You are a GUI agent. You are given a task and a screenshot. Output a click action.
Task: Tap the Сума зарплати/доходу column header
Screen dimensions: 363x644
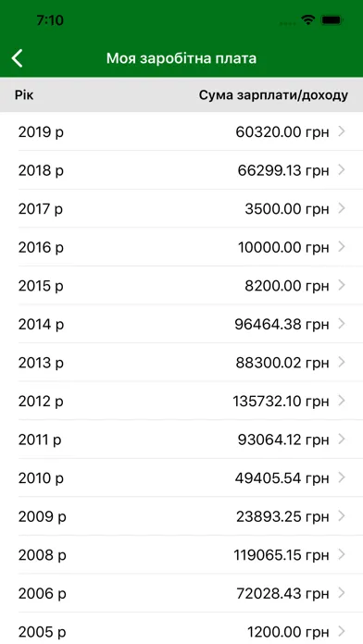point(273,95)
